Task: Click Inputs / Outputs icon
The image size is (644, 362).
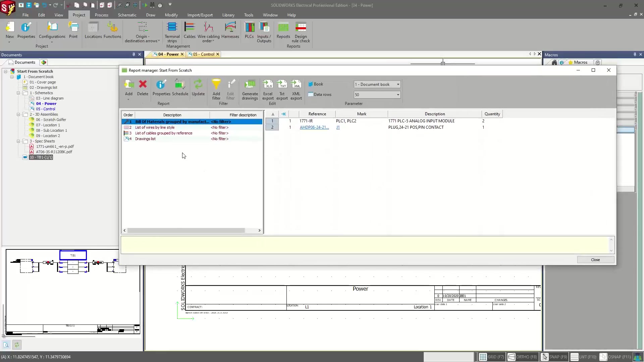Action: tap(264, 32)
